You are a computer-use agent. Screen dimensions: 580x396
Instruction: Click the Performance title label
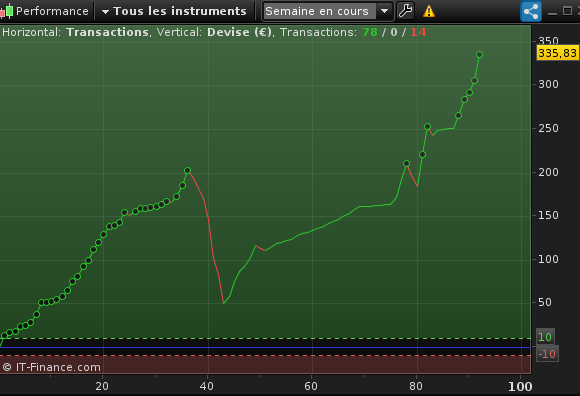click(x=52, y=11)
